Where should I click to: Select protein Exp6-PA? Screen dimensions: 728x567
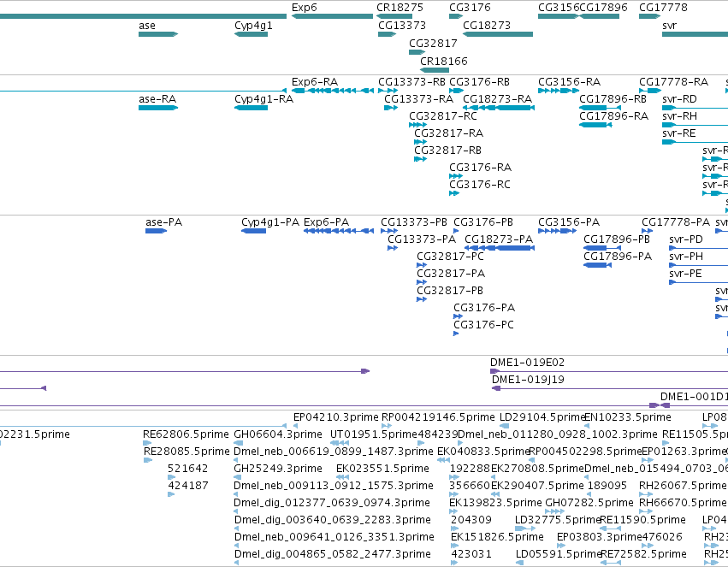[x=339, y=231]
